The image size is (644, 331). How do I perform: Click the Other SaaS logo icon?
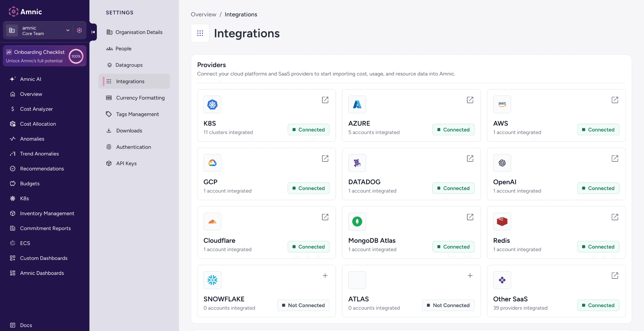[502, 280]
